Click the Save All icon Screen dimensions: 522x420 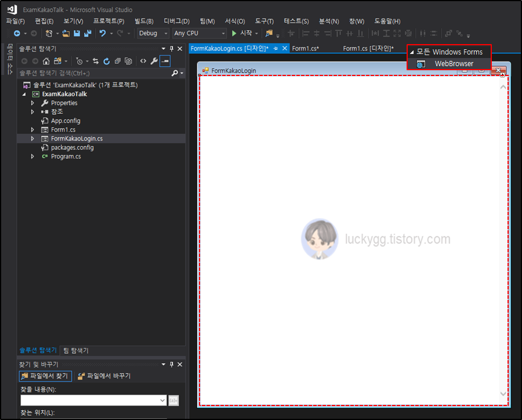pyautogui.click(x=88, y=33)
